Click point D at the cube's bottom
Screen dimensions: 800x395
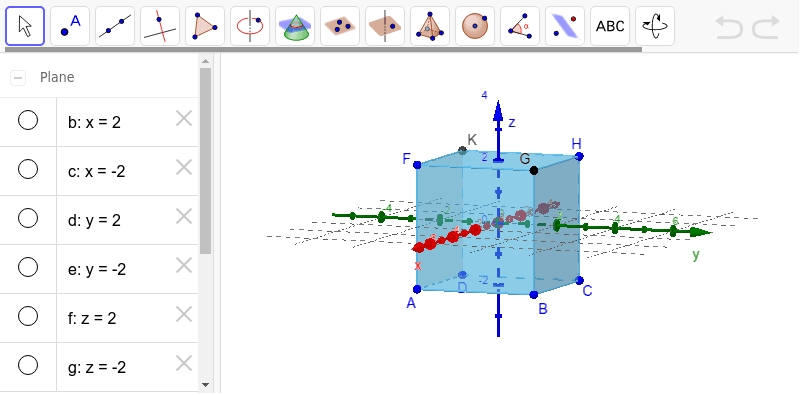[x=462, y=275]
